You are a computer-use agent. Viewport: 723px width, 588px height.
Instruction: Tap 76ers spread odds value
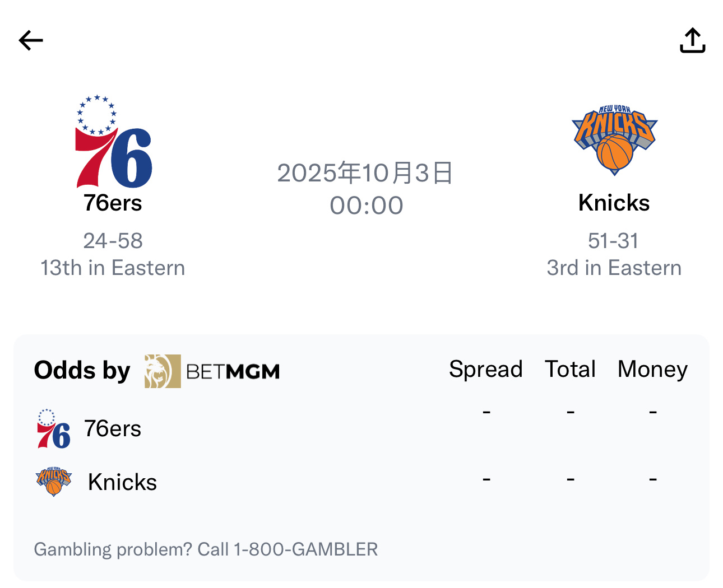pos(486,412)
